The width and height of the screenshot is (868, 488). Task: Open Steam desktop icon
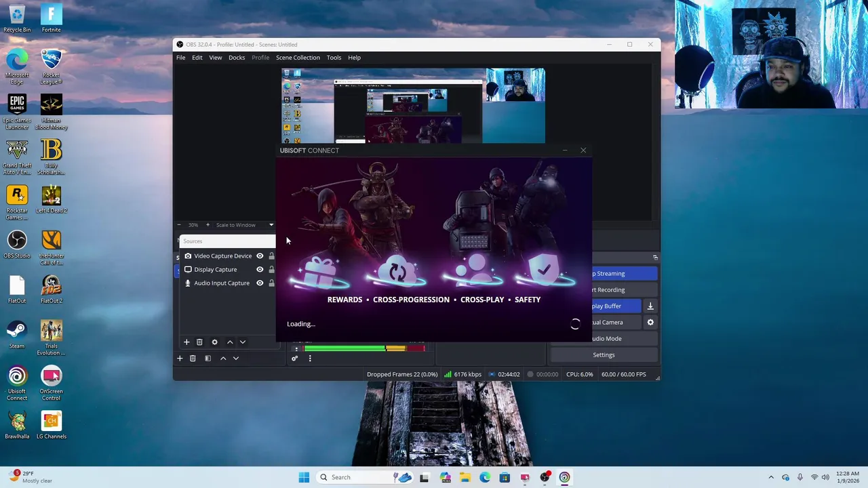pos(17,335)
